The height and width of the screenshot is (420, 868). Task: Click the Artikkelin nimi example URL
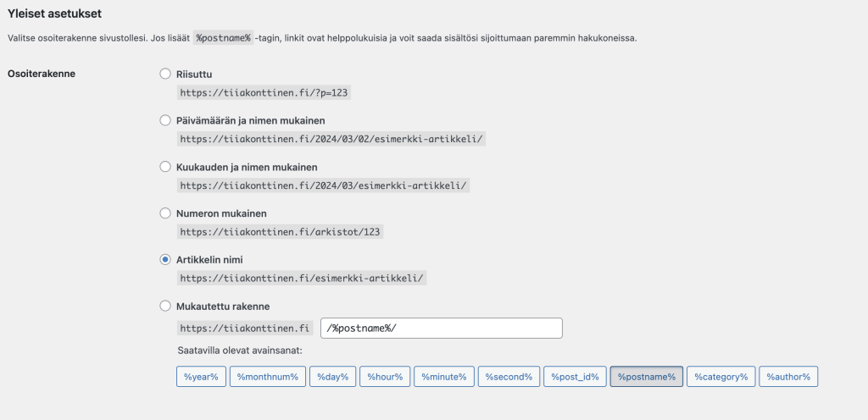tap(302, 278)
